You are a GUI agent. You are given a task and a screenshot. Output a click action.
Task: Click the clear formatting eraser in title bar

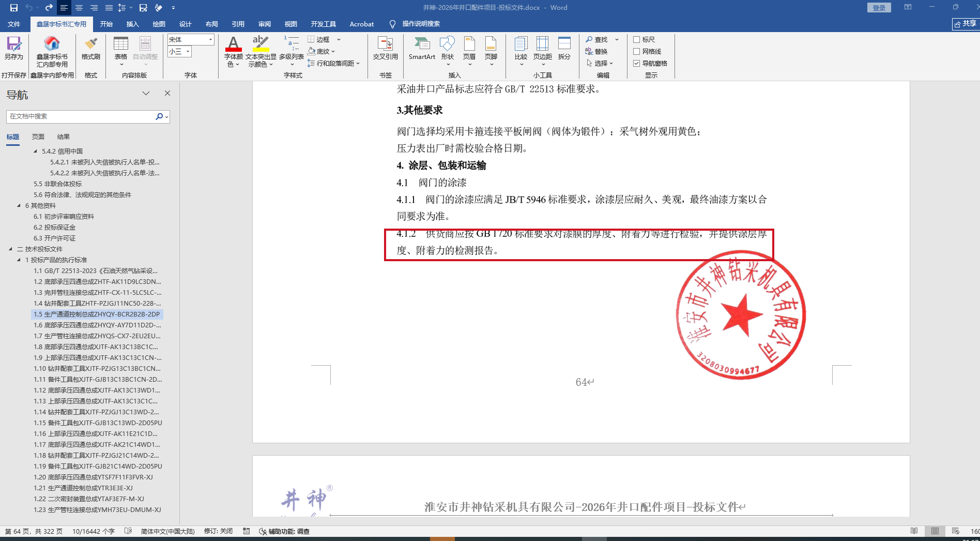(x=159, y=8)
